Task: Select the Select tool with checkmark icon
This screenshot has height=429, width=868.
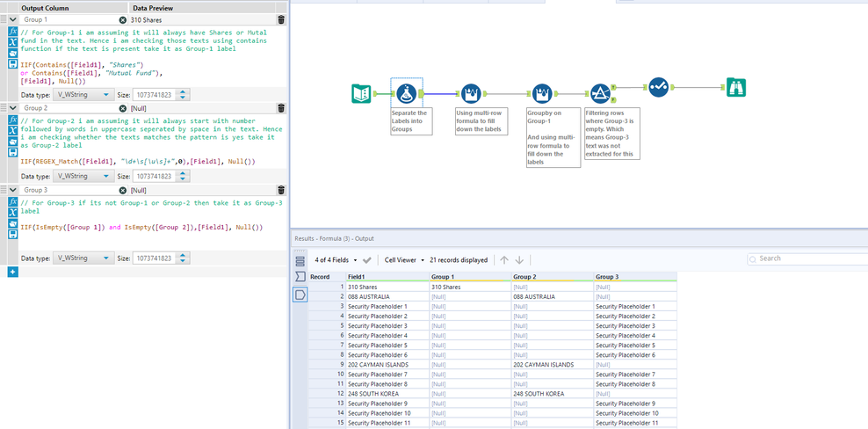Action: pyautogui.click(x=659, y=87)
